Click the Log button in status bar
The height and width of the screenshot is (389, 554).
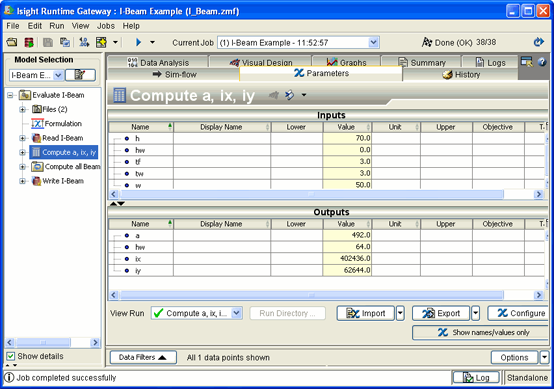tap(476, 378)
